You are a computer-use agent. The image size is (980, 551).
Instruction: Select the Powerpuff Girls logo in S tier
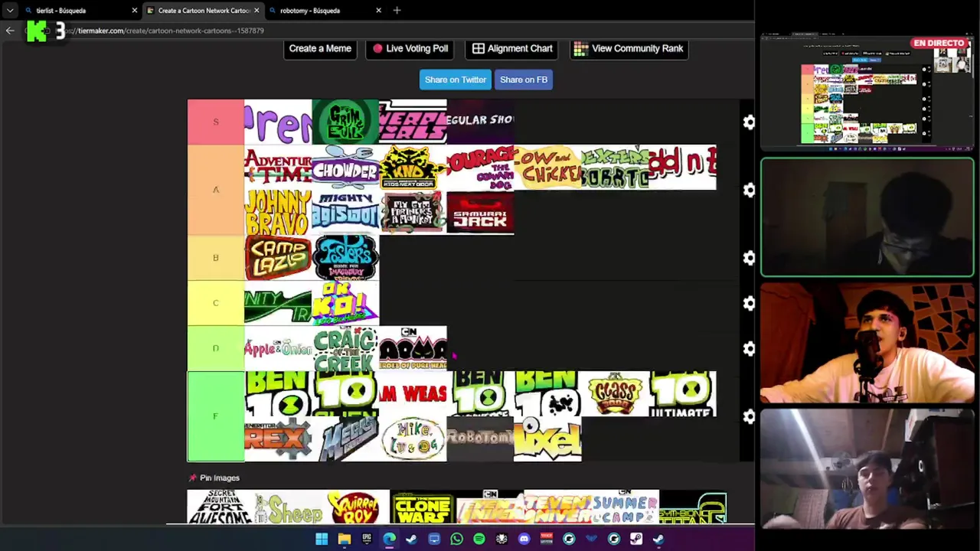(x=413, y=122)
